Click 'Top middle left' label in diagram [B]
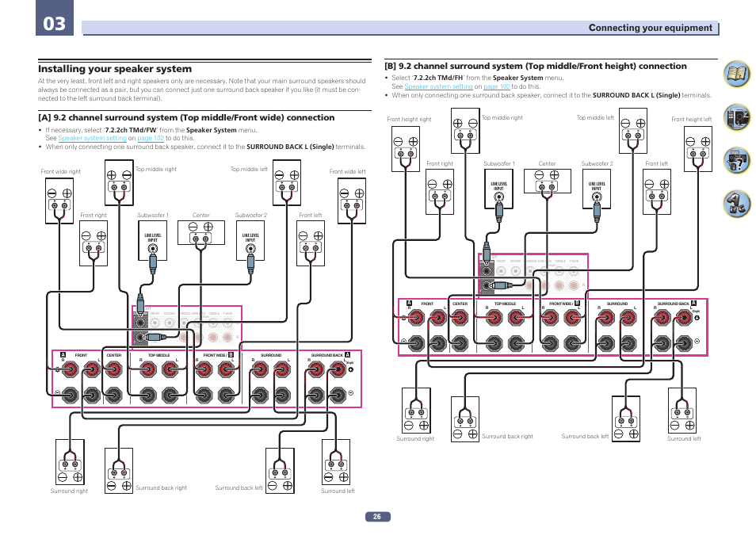Image resolution: width=756 pixels, height=535 pixels. [595, 118]
